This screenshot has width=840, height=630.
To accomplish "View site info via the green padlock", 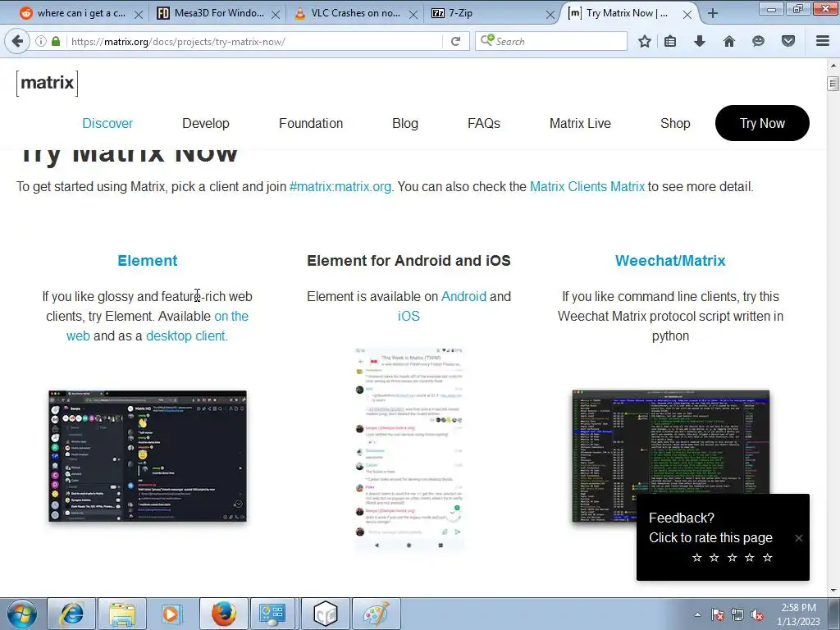I will [56, 41].
